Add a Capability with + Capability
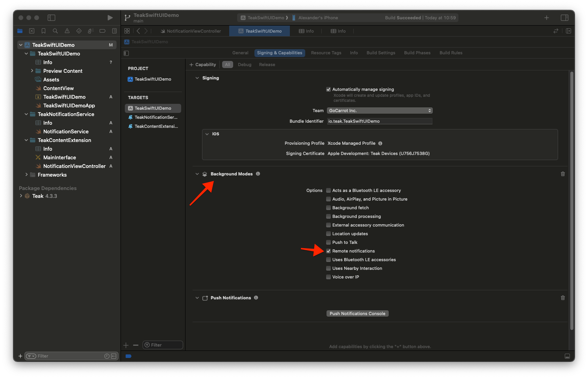Image resolution: width=588 pixels, height=378 pixels. coord(203,65)
